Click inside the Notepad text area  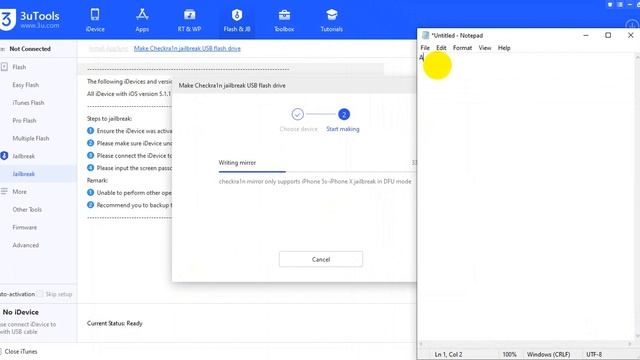(x=527, y=196)
